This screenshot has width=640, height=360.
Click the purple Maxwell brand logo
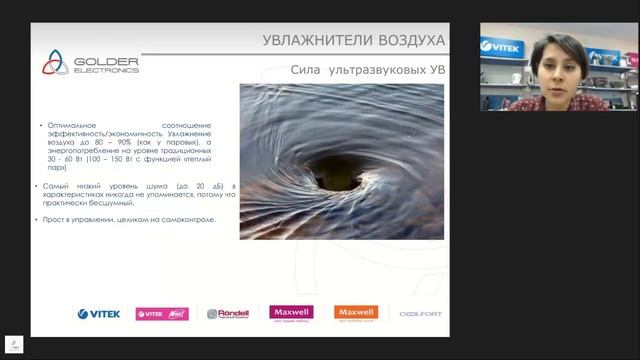291,313
